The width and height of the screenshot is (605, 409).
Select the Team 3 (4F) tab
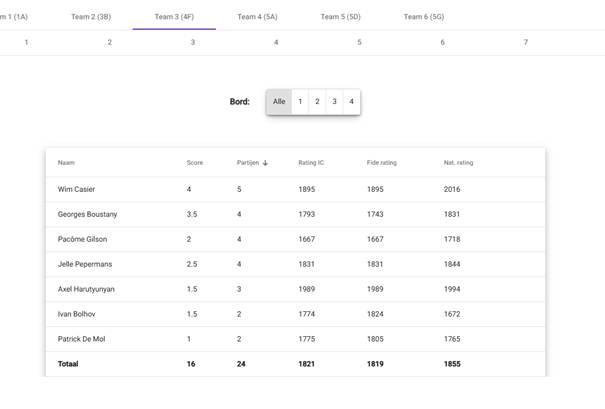[174, 17]
